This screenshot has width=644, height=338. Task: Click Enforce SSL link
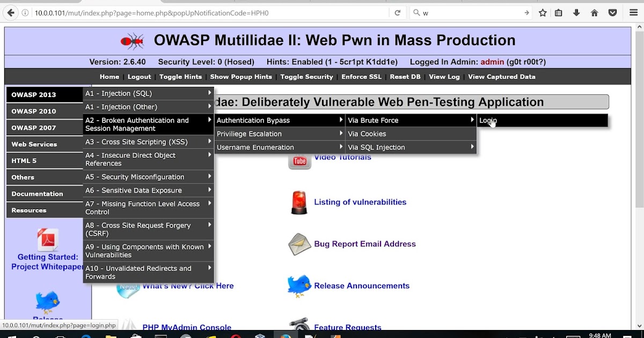(x=362, y=77)
